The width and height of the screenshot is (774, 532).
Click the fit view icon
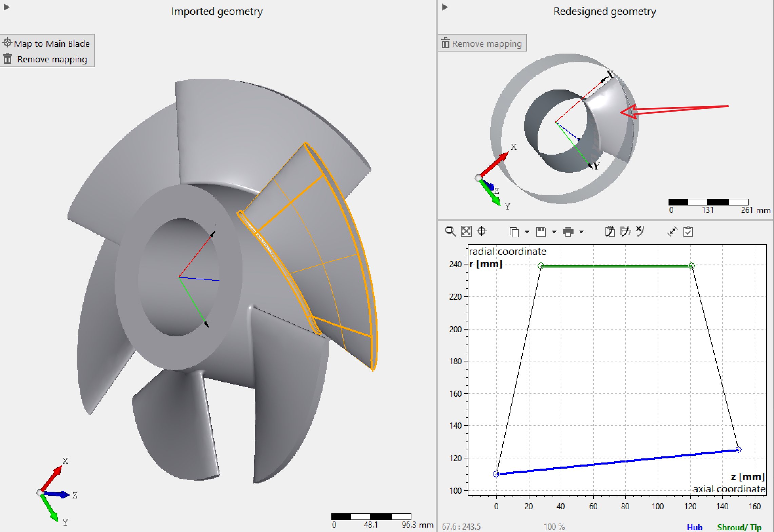pos(466,232)
